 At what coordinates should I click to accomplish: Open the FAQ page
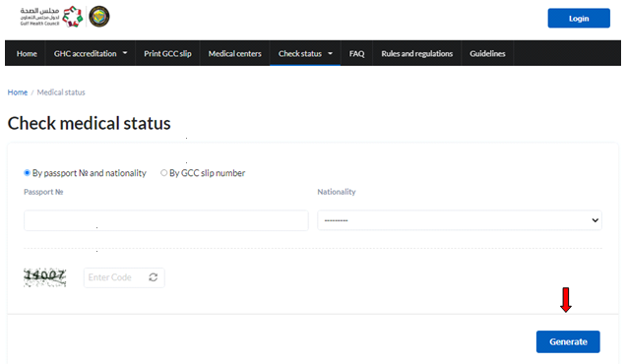point(356,53)
